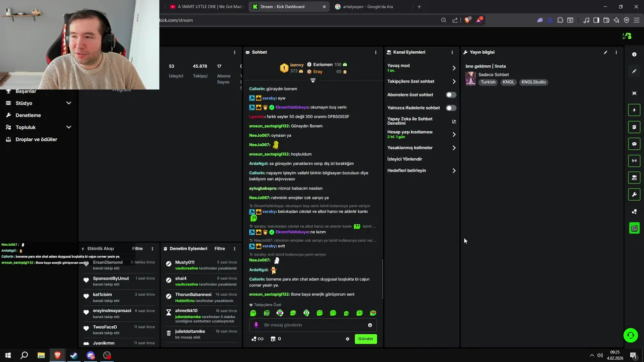Open Yayın bilgisi panel three-dot menu
Image resolution: width=644 pixels, height=362 pixels.
click(x=616, y=52)
